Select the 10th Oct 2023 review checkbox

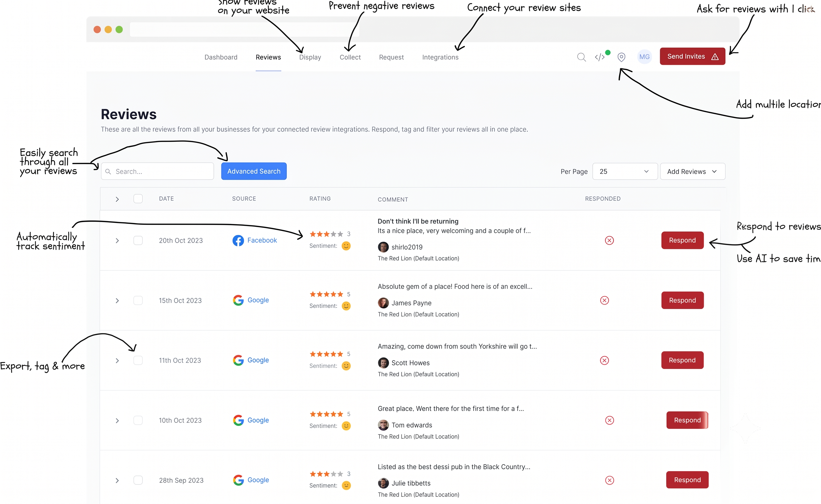point(138,420)
